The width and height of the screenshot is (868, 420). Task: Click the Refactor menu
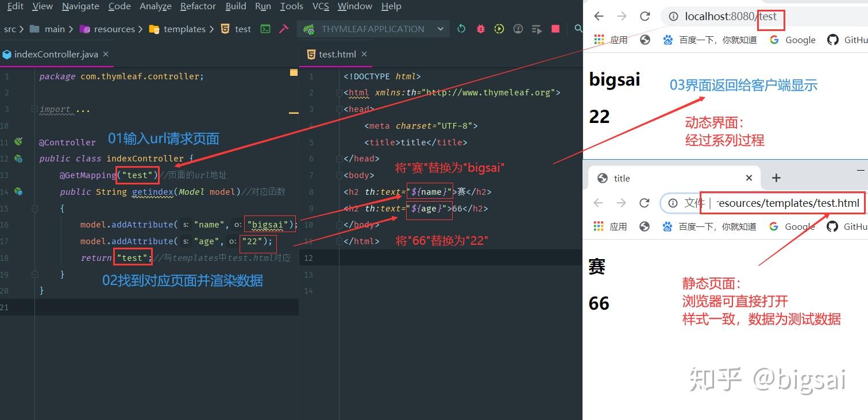click(198, 6)
